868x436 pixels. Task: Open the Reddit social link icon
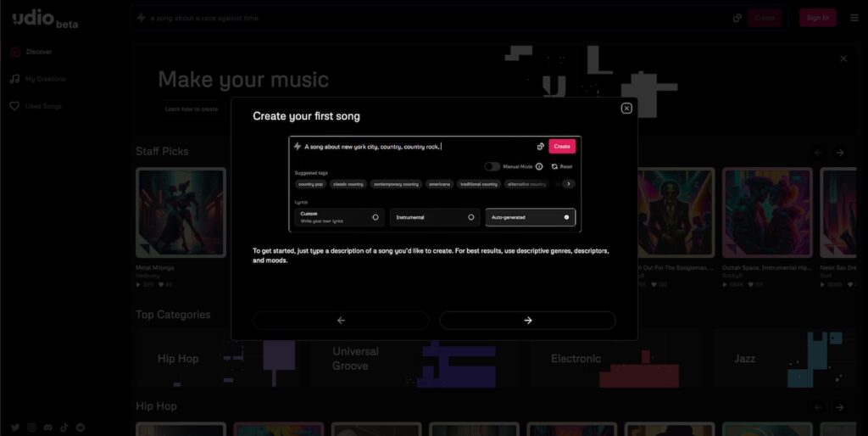[x=81, y=428]
